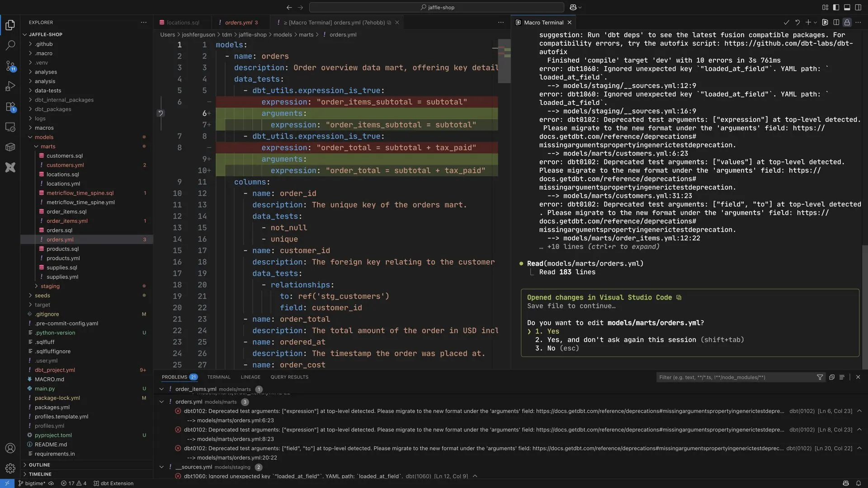Viewport: 868px width, 488px height.
Task: Open the Source Control view
Action: 10,66
